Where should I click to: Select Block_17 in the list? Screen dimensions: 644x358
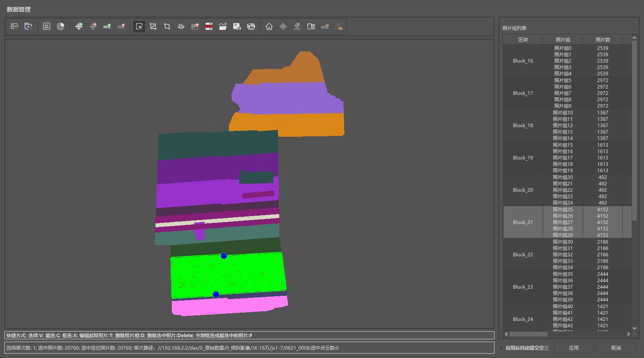523,93
